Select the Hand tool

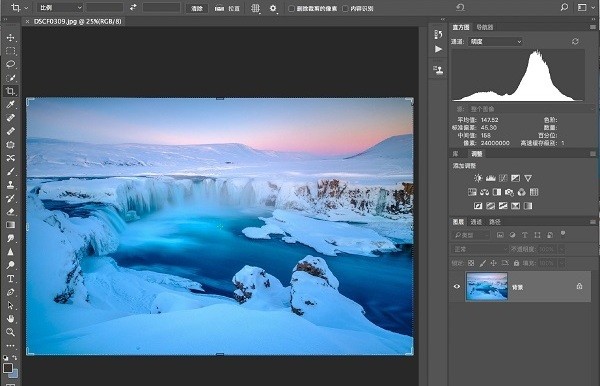tap(10, 319)
